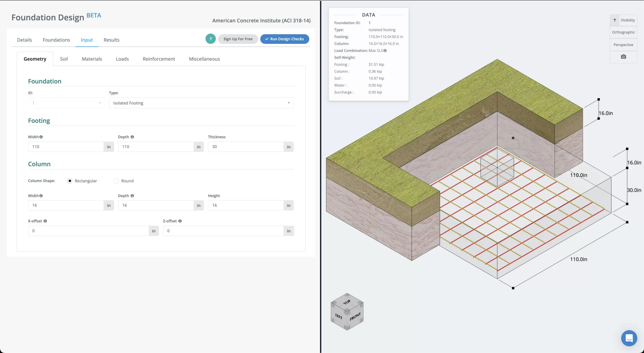Select the Round column shape
644x353 pixels.
click(116, 181)
